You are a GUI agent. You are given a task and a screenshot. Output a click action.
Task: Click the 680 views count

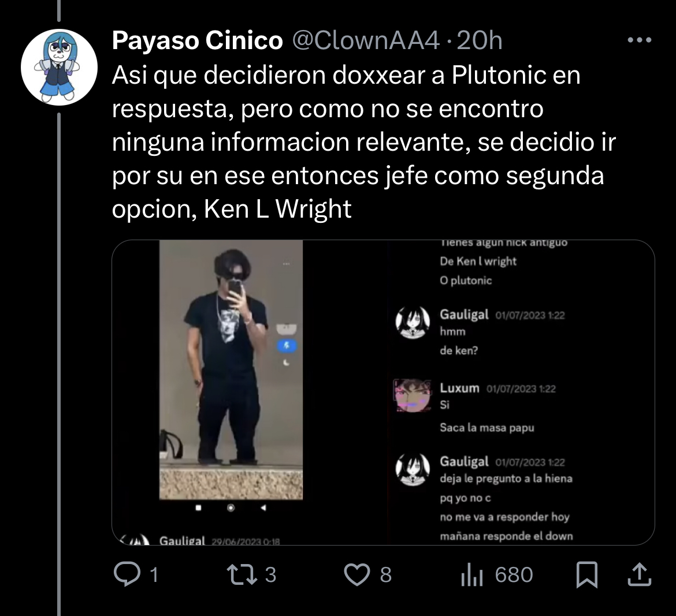pos(514,574)
